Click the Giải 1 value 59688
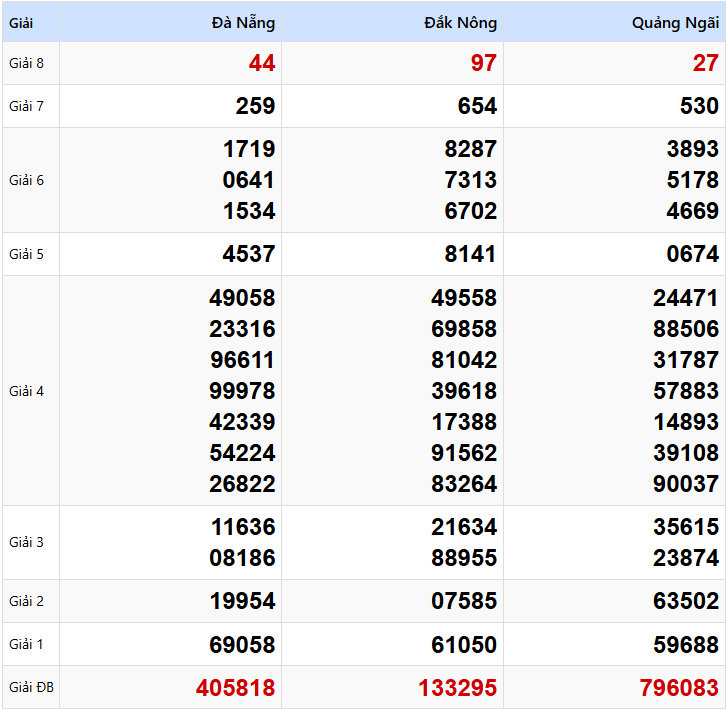Image resolution: width=727 pixels, height=711 pixels. pyautogui.click(x=686, y=645)
